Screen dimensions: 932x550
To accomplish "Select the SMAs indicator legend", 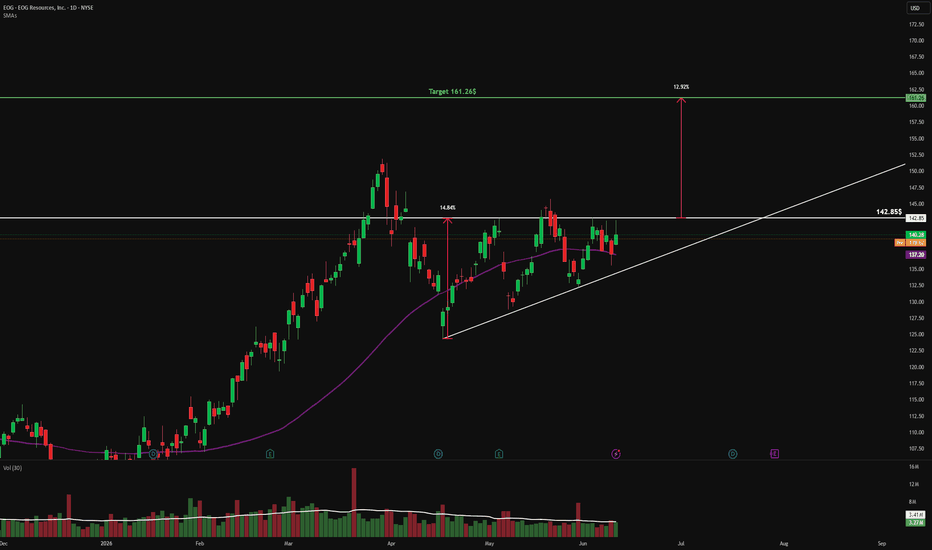I will pos(10,15).
